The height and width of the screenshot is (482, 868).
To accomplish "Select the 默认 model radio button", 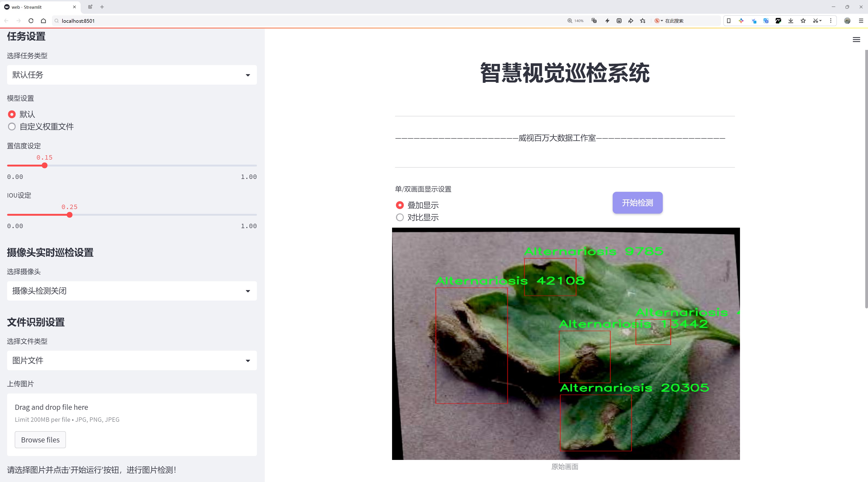I will point(12,114).
